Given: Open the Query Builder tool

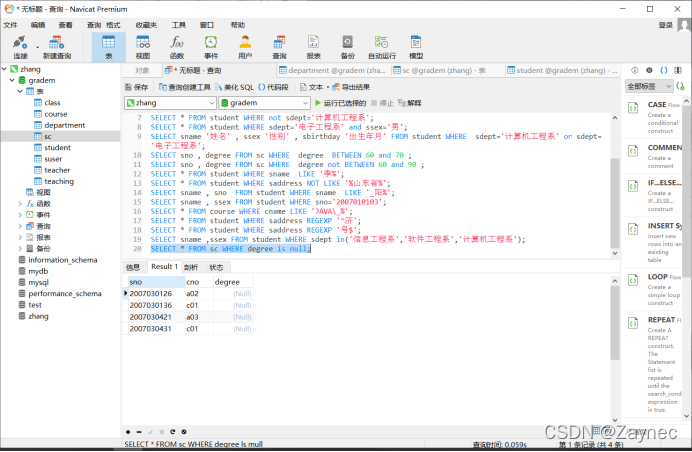Looking at the screenshot, I should coord(185,87).
